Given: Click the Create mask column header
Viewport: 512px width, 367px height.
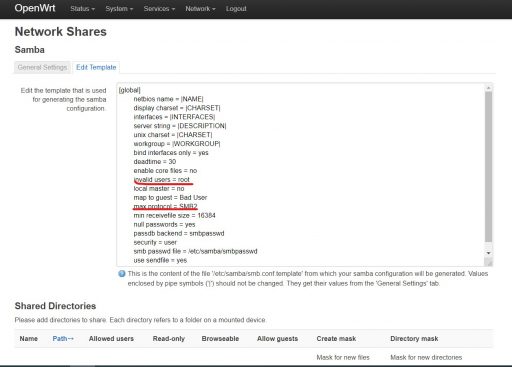Looking at the screenshot, I should click(336, 339).
